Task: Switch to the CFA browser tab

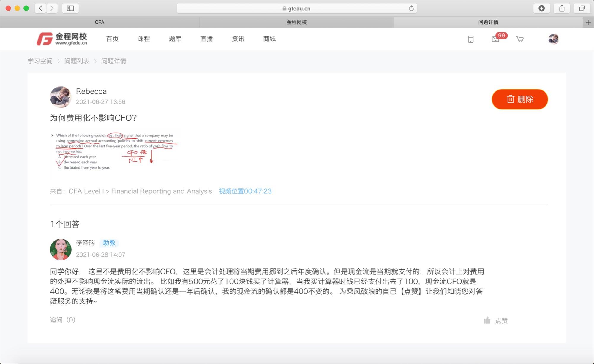Action: coord(99,22)
